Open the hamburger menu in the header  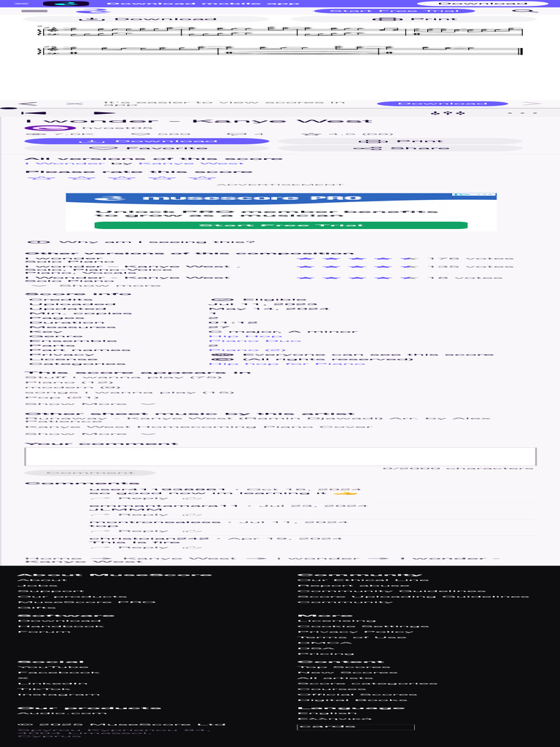pos(34,11)
